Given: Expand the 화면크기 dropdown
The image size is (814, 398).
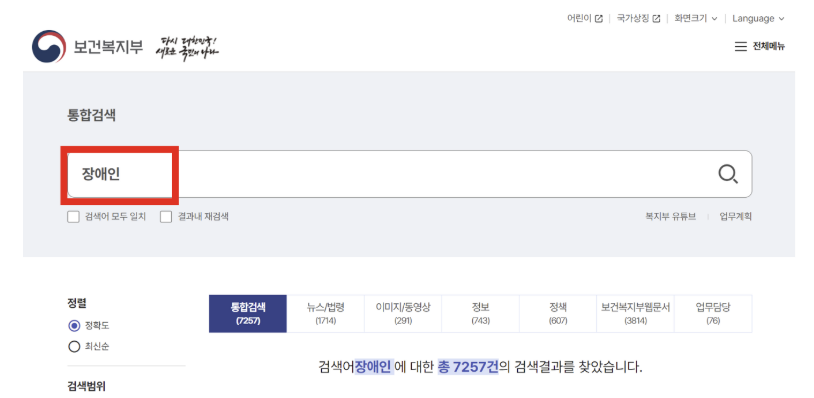Looking at the screenshot, I should pos(696,19).
